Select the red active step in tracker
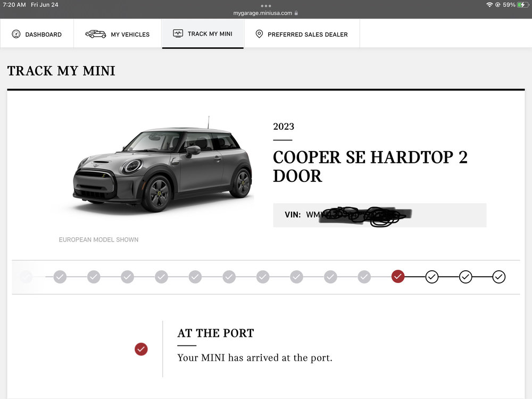The height and width of the screenshot is (399, 532). point(398,277)
